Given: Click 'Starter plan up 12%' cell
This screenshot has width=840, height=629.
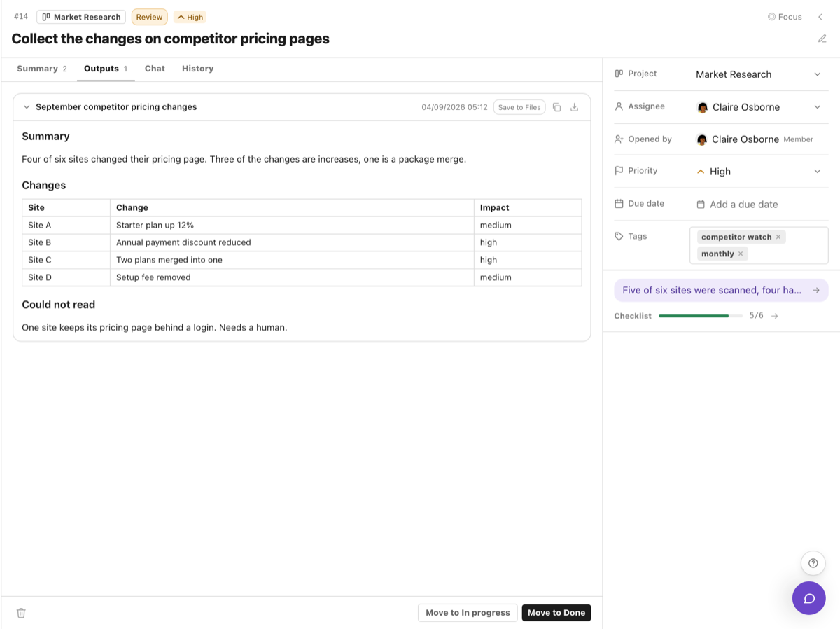Looking at the screenshot, I should (x=292, y=226).
